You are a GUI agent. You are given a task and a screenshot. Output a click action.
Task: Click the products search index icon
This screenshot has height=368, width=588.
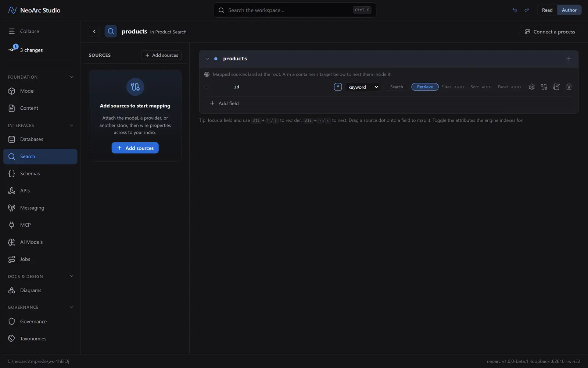(111, 31)
